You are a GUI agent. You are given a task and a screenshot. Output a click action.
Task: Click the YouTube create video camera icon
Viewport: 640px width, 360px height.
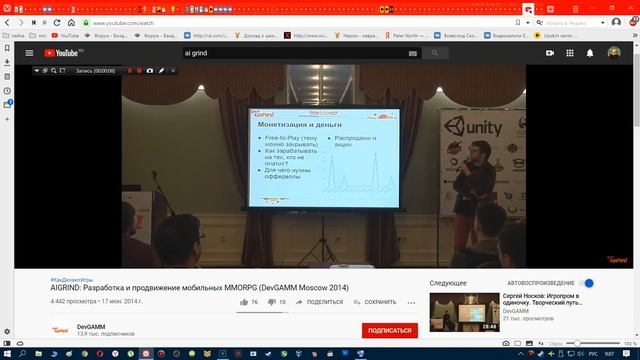pos(550,53)
